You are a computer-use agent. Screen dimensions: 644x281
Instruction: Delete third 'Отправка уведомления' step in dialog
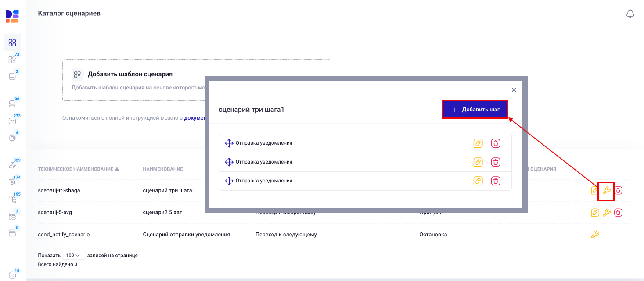496,181
